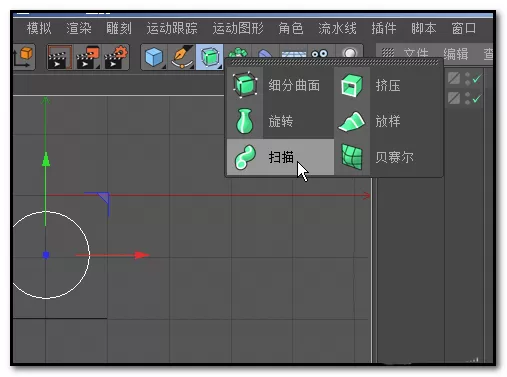This screenshot has height=377, width=507.
Task: Open the object manager 编辑 menu
Action: point(456,53)
